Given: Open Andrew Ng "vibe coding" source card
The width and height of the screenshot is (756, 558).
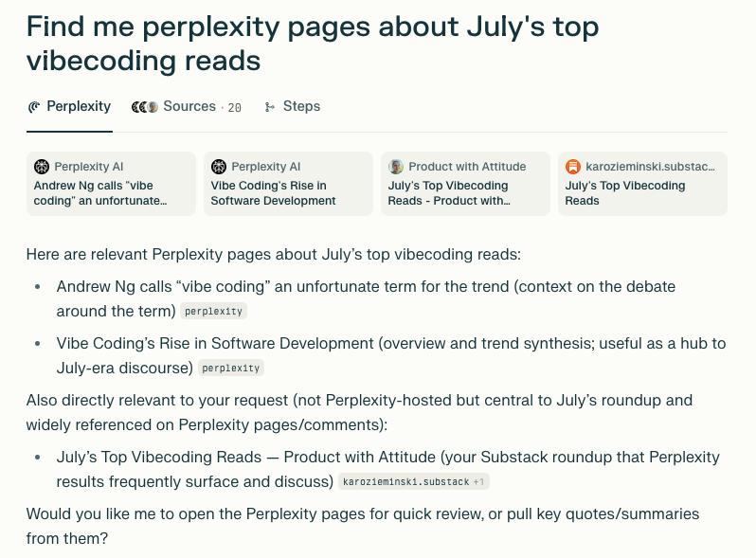Looking at the screenshot, I should coord(112,184).
